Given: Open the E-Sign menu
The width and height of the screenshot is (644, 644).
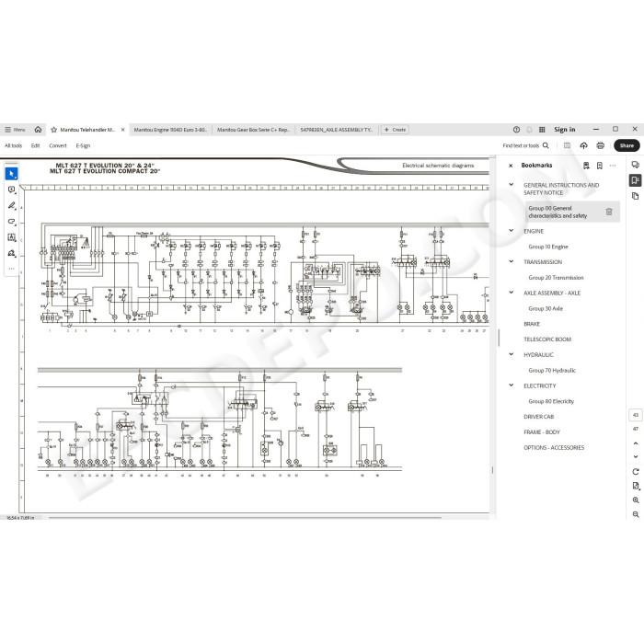Looking at the screenshot, I should tap(83, 145).
